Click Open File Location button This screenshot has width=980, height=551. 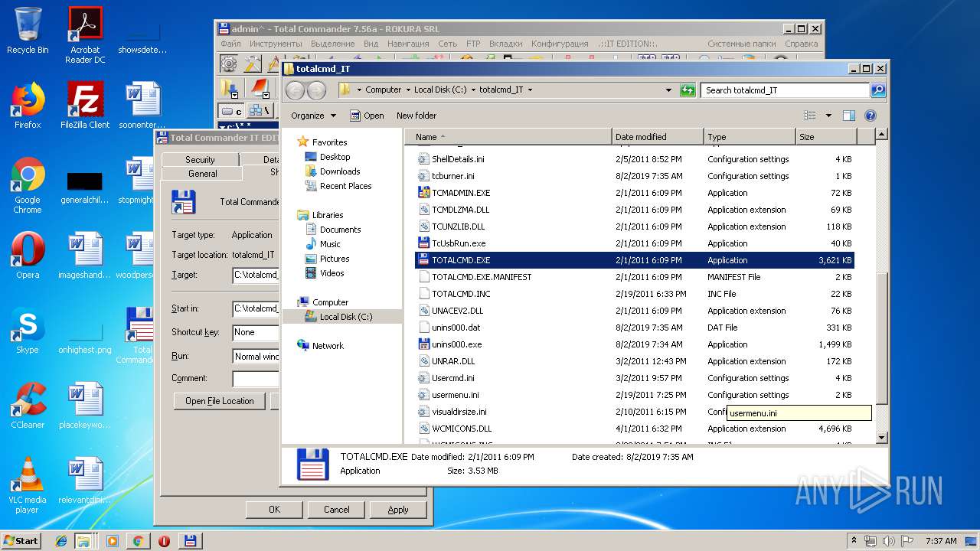(220, 400)
